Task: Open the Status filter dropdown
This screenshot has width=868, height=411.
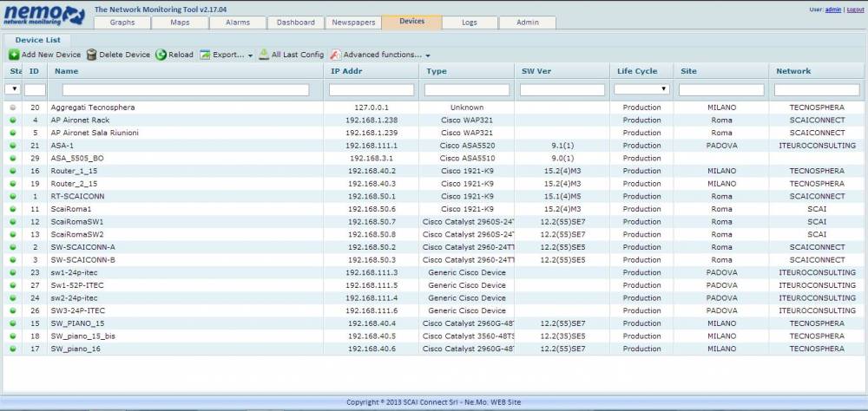Action: tap(13, 89)
